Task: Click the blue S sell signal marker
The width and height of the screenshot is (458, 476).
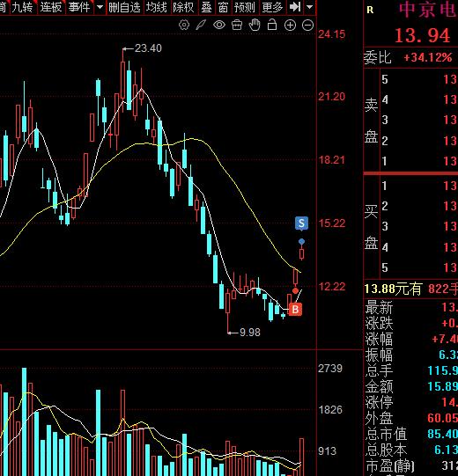Action: point(301,223)
